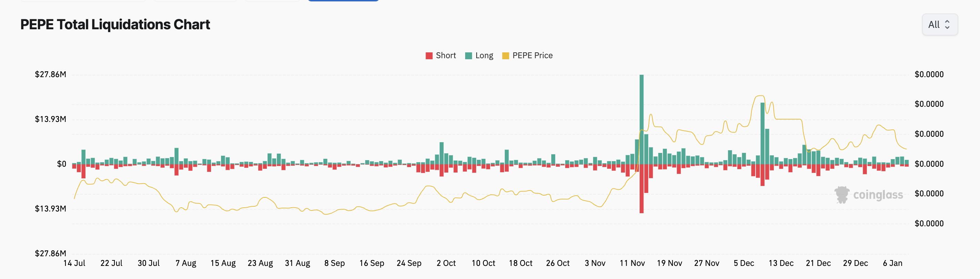Image resolution: width=980 pixels, height=279 pixels.
Task: Click the up-down chevron beside All
Action: (947, 25)
